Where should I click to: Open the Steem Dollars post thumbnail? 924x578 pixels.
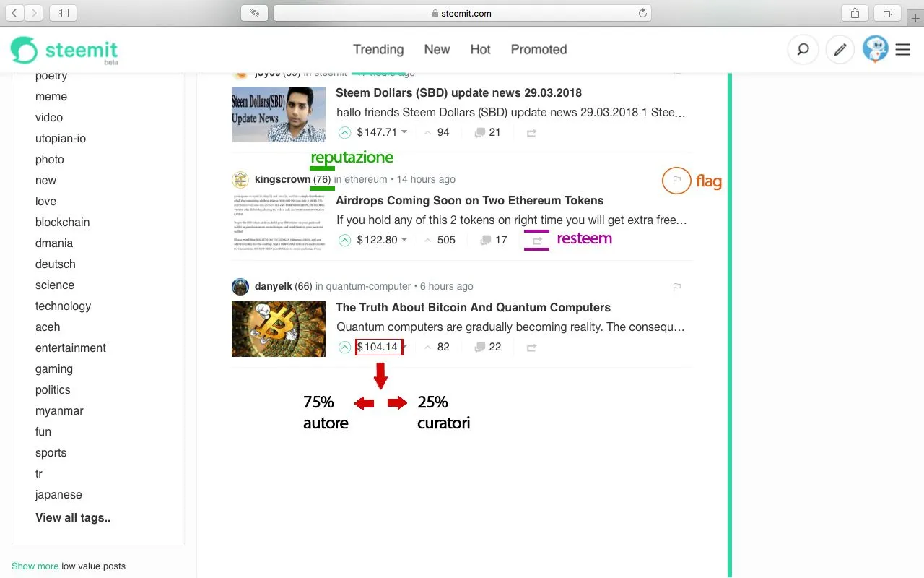pos(279,114)
